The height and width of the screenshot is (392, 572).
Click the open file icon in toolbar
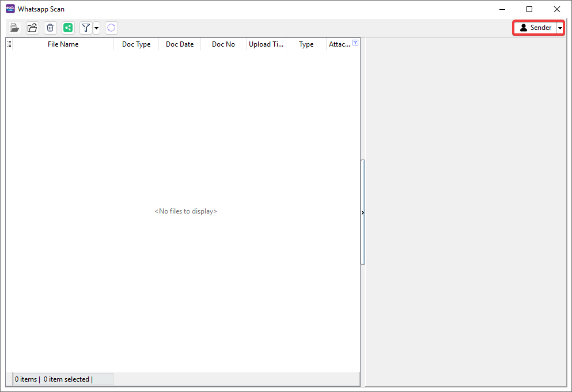click(x=14, y=28)
